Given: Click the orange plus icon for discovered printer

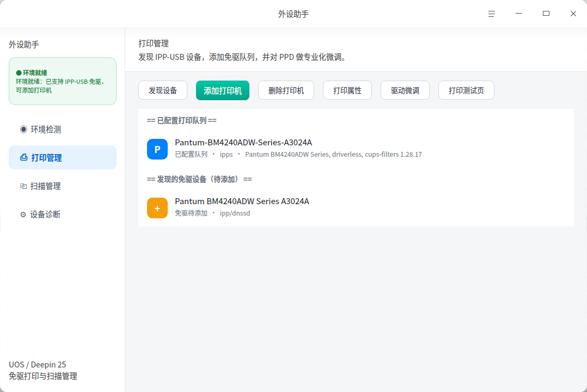Looking at the screenshot, I should coord(157,208).
